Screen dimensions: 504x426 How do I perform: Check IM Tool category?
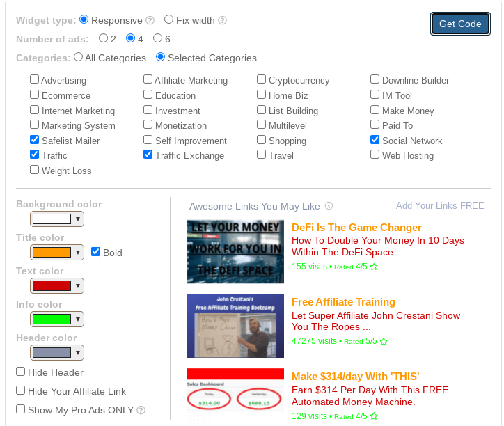[x=375, y=95]
